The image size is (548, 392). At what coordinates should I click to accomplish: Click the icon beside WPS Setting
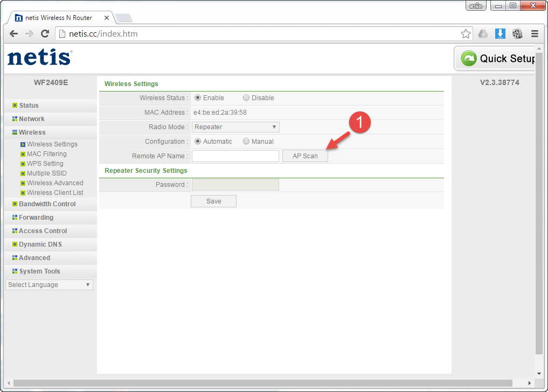(x=23, y=164)
